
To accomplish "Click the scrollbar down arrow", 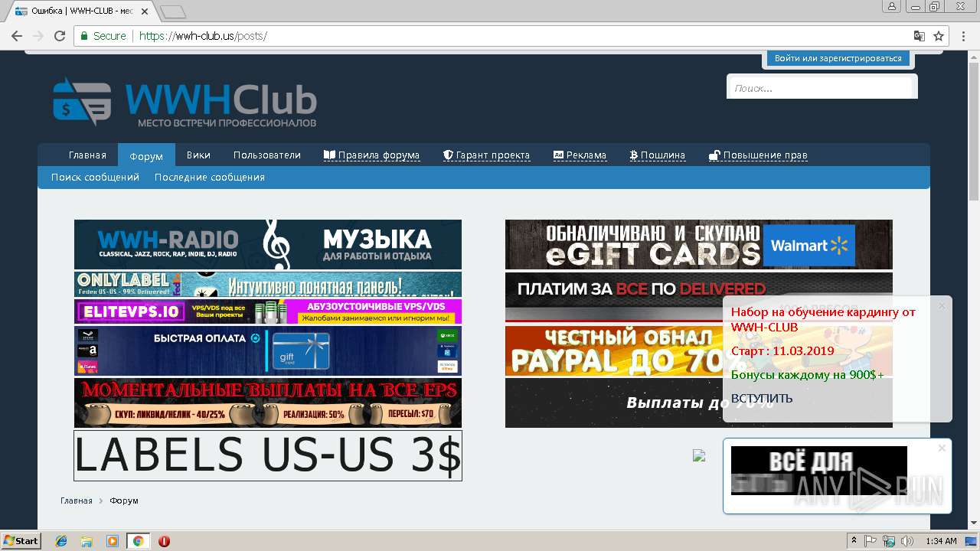I will (x=974, y=523).
